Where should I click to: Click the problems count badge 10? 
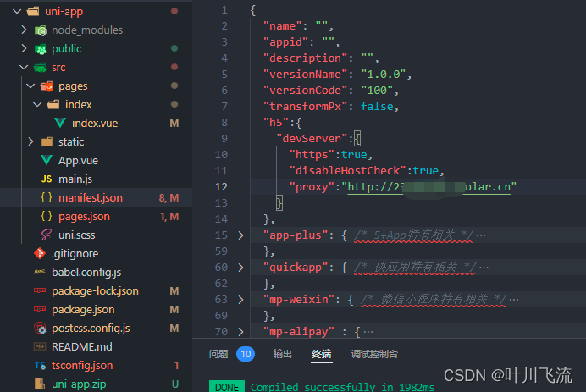(x=246, y=354)
